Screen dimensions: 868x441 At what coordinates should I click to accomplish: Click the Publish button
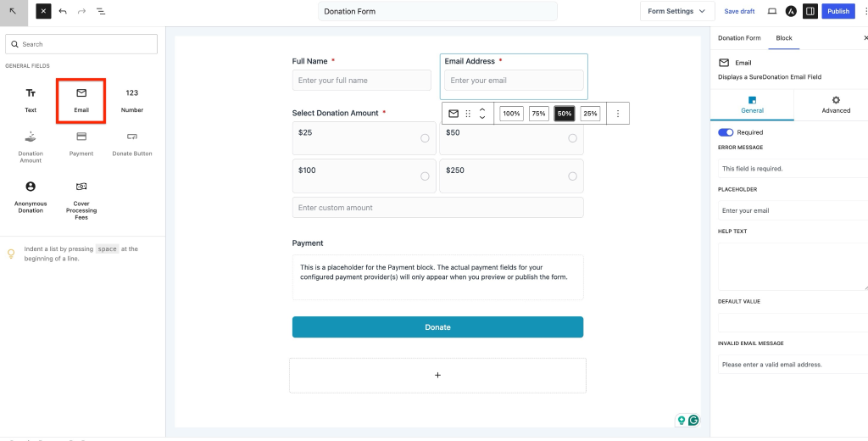point(838,11)
